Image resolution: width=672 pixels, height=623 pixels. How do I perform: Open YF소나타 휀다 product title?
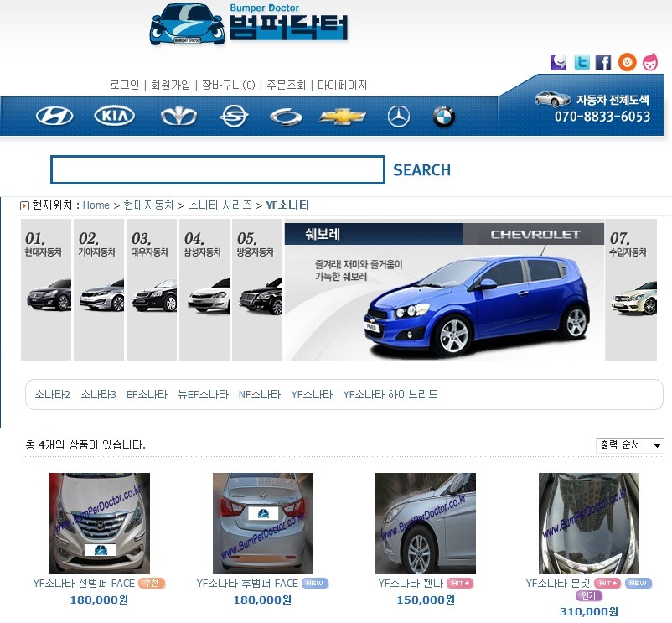point(411,584)
